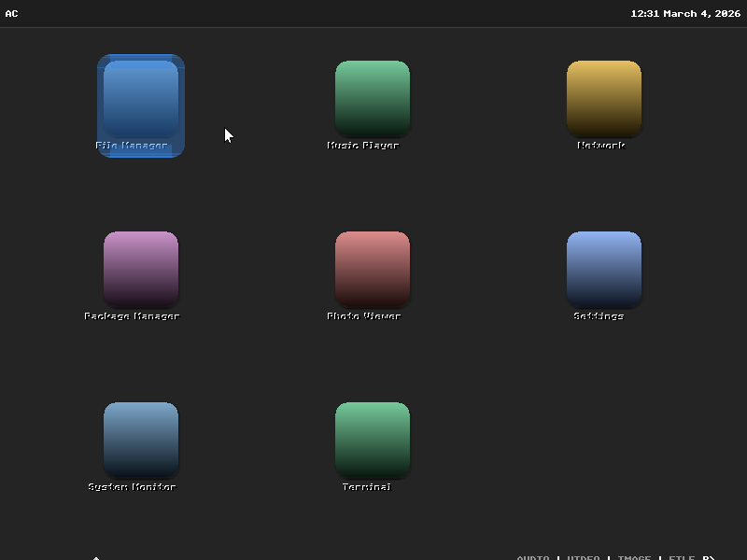This screenshot has height=560, width=747.
Task: Open the Photo Viewer app
Action: pos(372,269)
